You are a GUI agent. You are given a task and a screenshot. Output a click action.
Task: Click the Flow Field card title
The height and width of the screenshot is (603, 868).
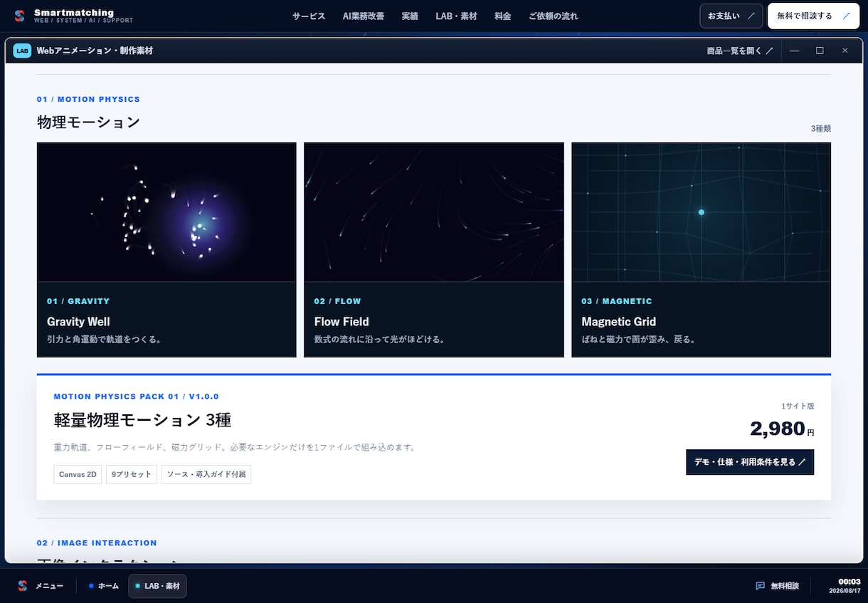click(342, 322)
